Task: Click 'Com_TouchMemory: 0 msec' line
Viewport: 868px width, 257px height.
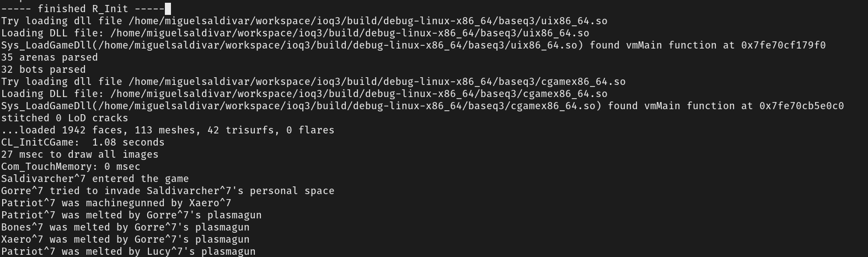Action: pyautogui.click(x=71, y=167)
